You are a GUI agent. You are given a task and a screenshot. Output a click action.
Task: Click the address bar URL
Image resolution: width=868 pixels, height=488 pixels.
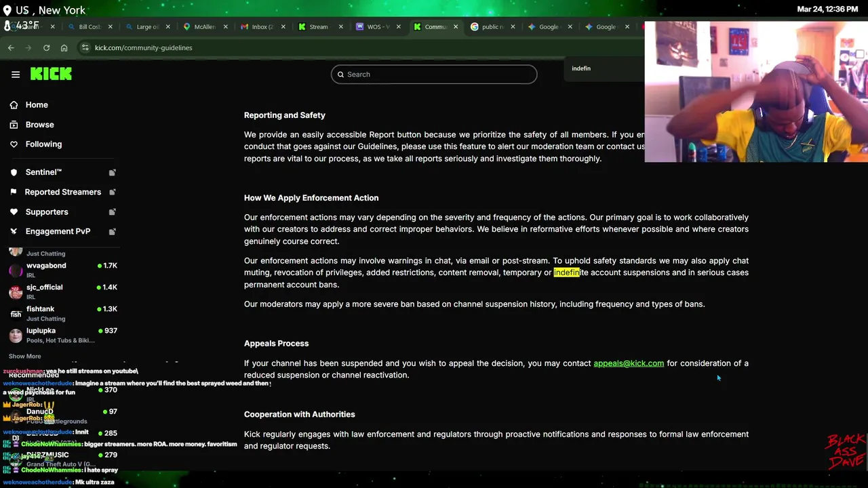click(x=143, y=47)
